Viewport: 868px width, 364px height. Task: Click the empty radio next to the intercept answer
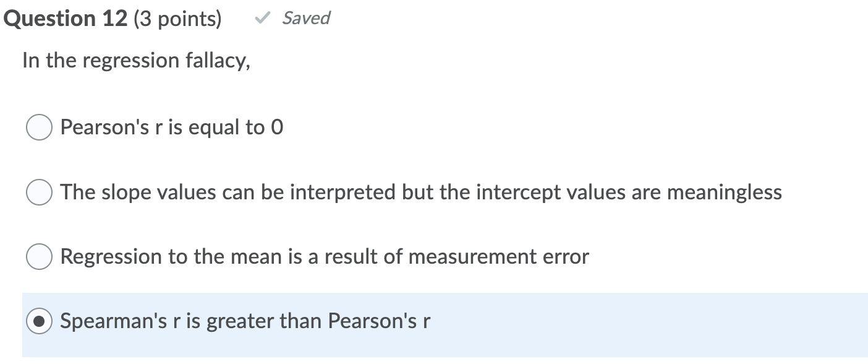tap(39, 193)
